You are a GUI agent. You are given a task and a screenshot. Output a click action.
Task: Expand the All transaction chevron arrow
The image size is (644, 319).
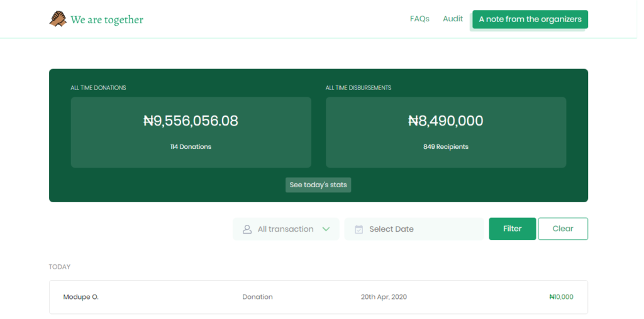tap(326, 229)
